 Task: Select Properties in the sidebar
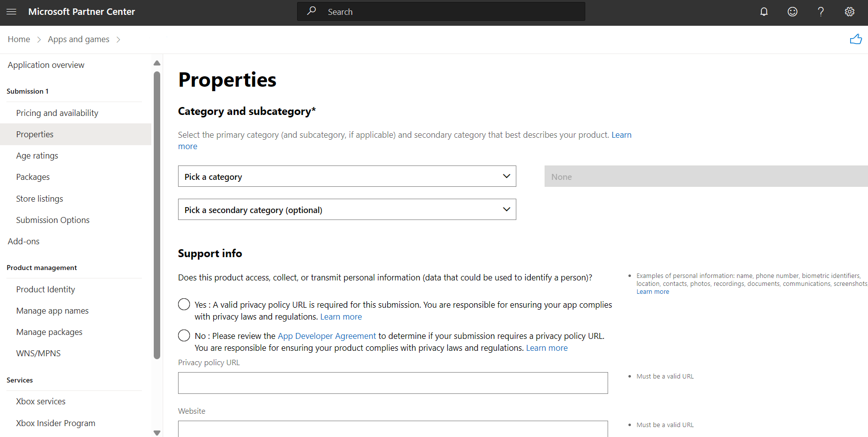point(75,134)
